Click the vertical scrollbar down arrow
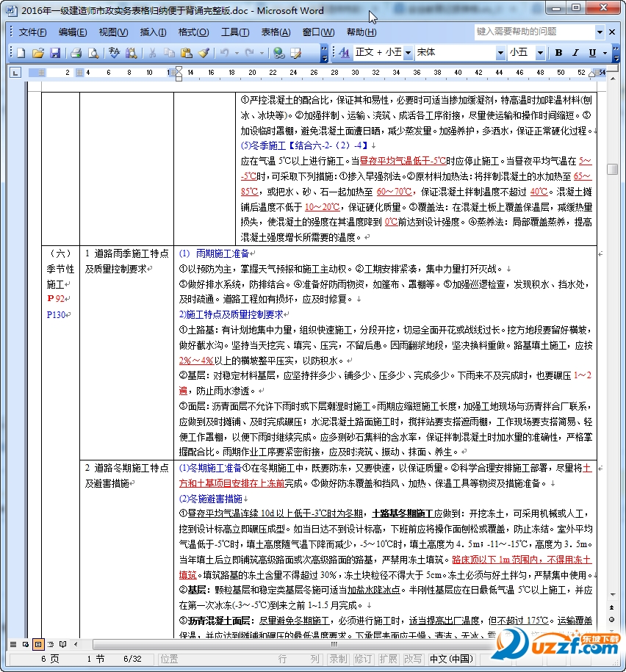 click(612, 595)
